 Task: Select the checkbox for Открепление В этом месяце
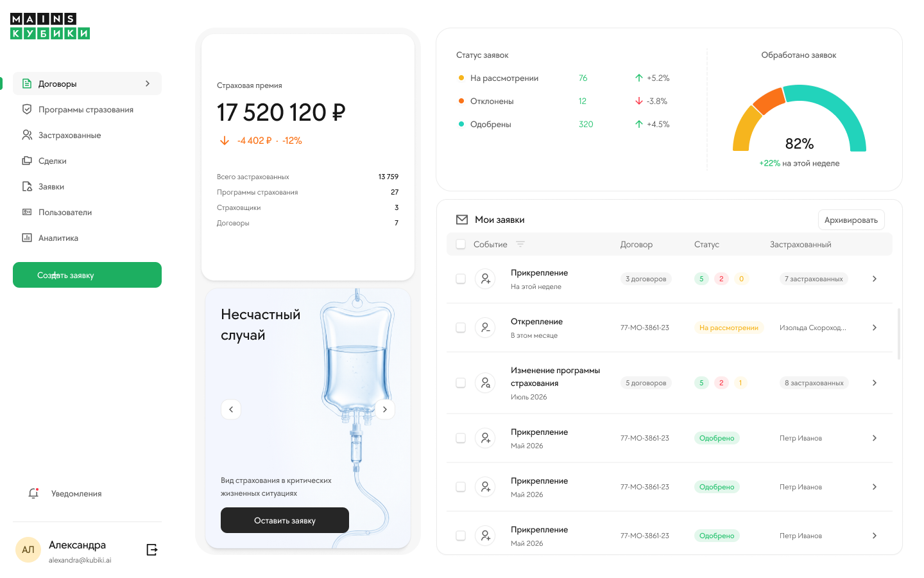pyautogui.click(x=461, y=328)
